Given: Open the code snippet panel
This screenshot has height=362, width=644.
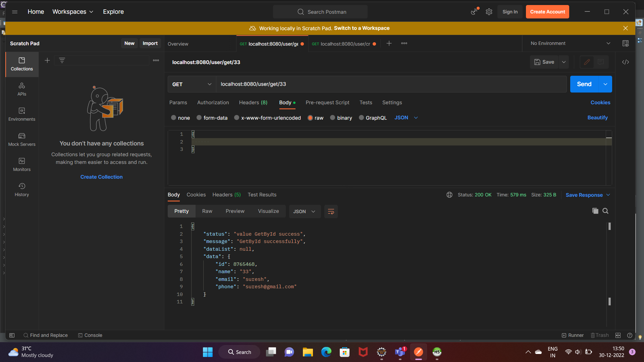Looking at the screenshot, I should [x=626, y=62].
